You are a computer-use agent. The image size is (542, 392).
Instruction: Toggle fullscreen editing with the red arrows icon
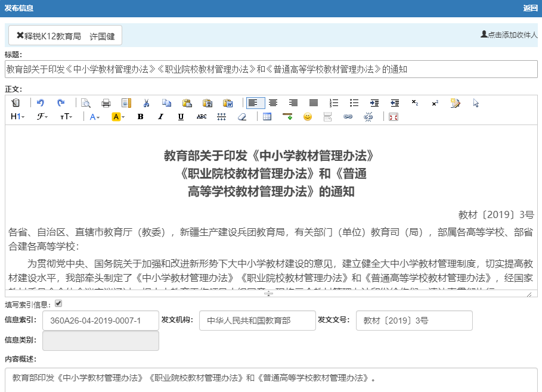click(394, 116)
